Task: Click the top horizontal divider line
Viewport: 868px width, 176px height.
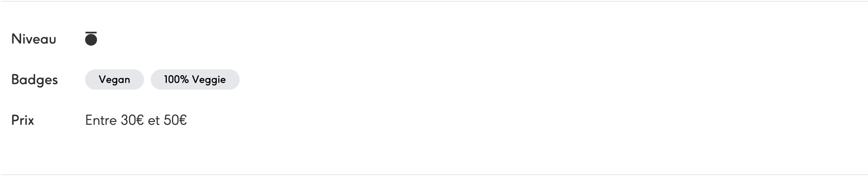Action: pos(434,1)
